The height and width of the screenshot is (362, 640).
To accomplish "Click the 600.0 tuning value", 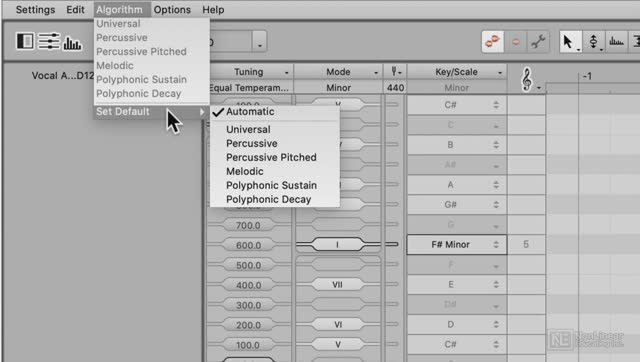I will [248, 245].
